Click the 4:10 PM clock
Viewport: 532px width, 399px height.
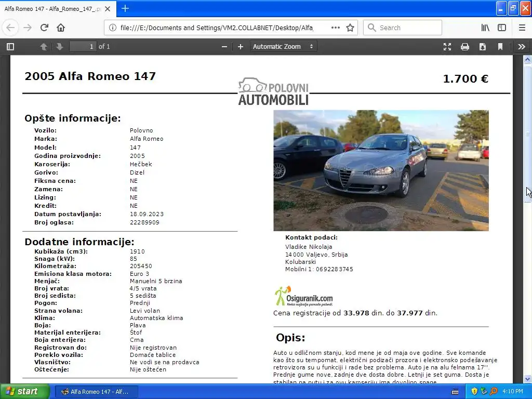click(x=513, y=392)
